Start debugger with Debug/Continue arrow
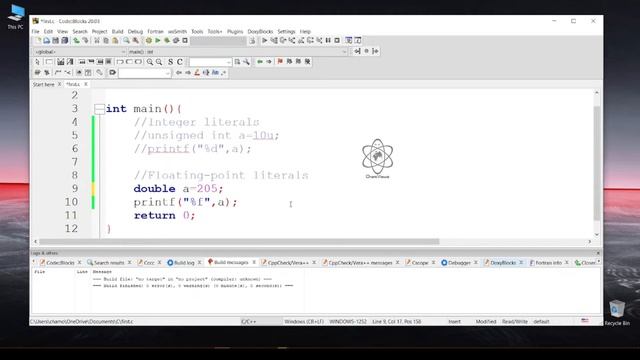 264,40
